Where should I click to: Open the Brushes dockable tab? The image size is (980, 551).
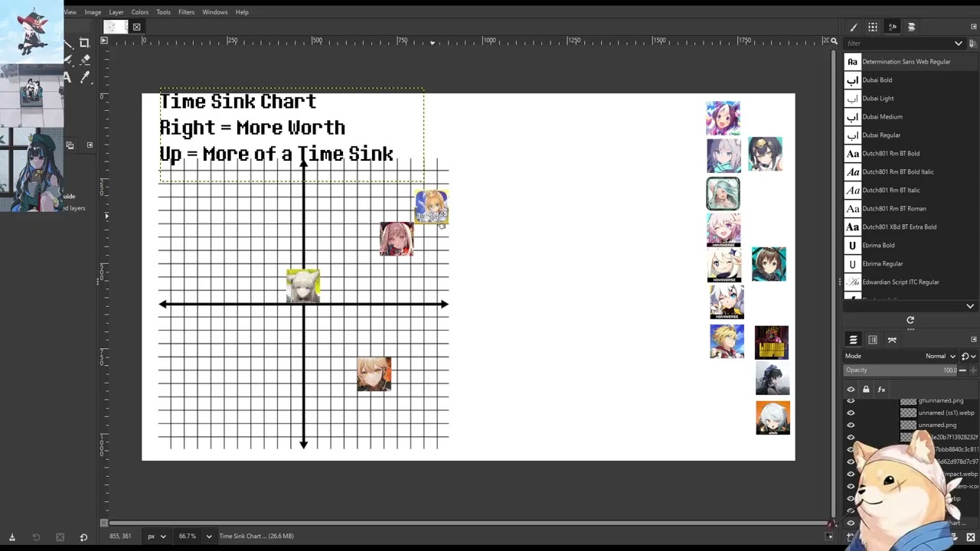[x=854, y=27]
